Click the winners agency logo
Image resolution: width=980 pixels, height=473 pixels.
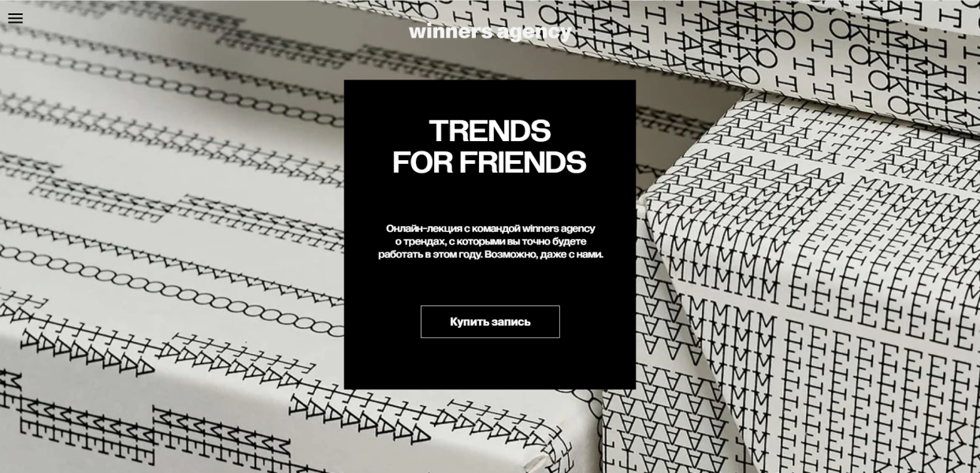[490, 31]
